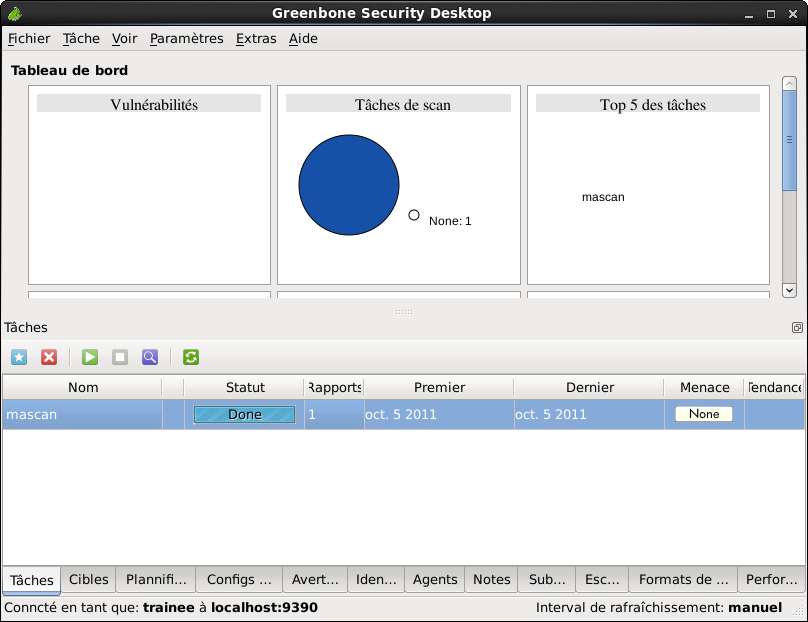
Task: Open task details with magnifier icon
Action: [x=149, y=357]
